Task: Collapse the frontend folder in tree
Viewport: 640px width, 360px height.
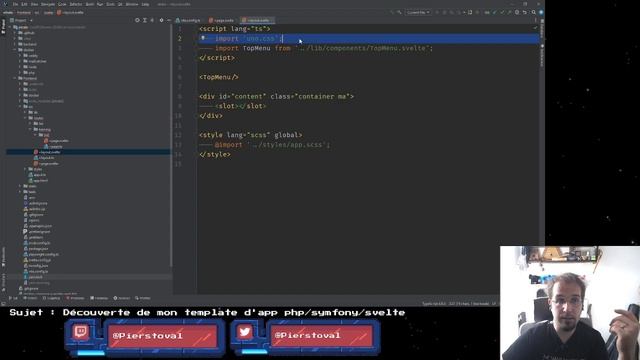Action: tap(15, 78)
